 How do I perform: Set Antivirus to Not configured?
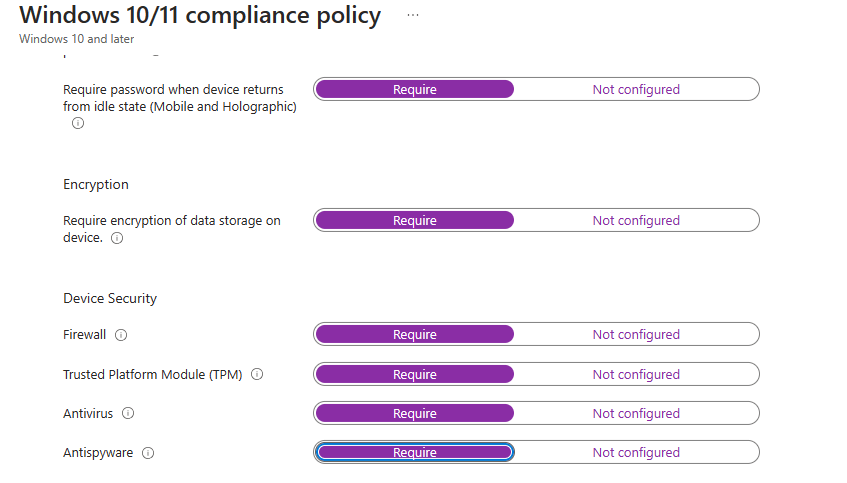636,413
